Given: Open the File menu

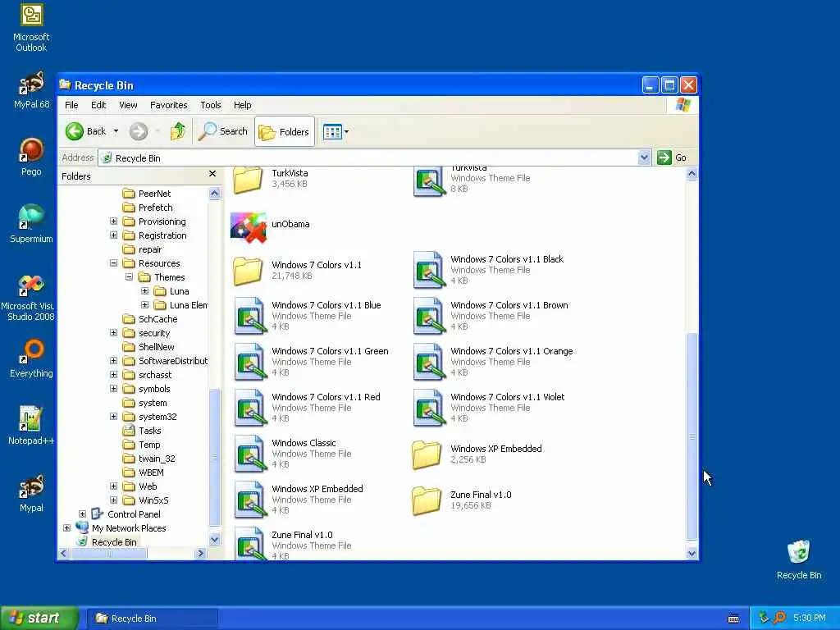Looking at the screenshot, I should point(71,105).
